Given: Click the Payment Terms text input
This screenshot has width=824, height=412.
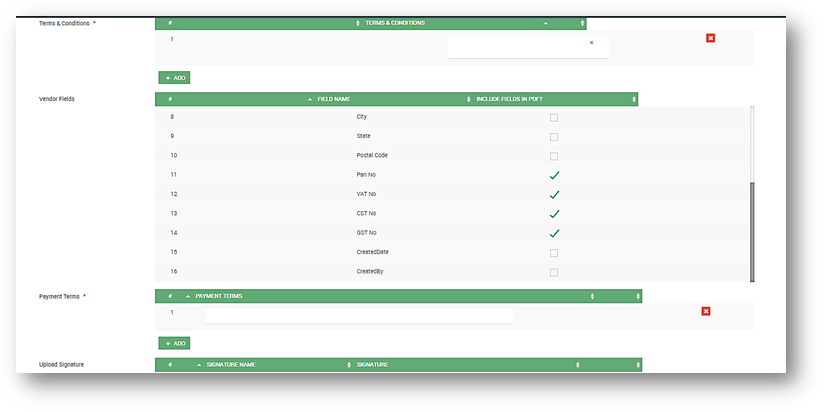Looking at the screenshot, I should pos(359,316).
